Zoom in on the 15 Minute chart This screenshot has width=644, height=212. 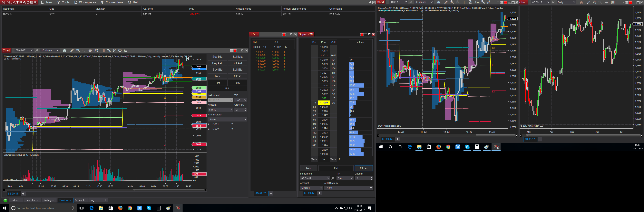coord(78,50)
